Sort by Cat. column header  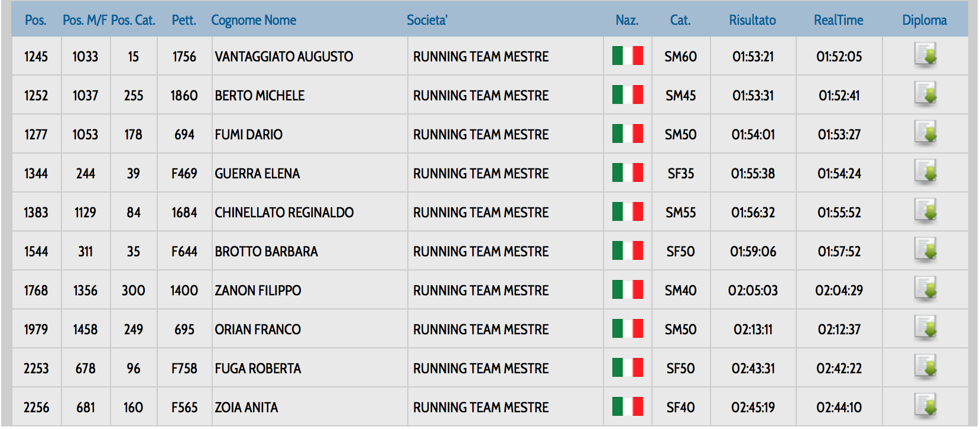tap(680, 20)
